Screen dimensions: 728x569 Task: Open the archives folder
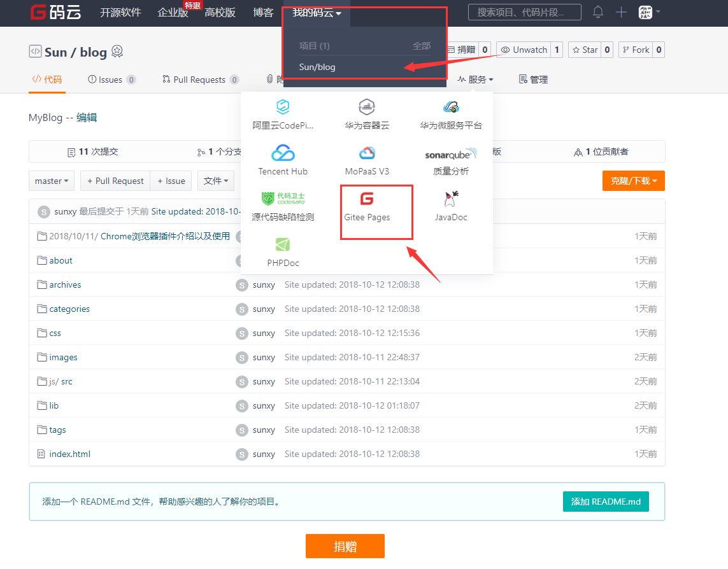65,285
